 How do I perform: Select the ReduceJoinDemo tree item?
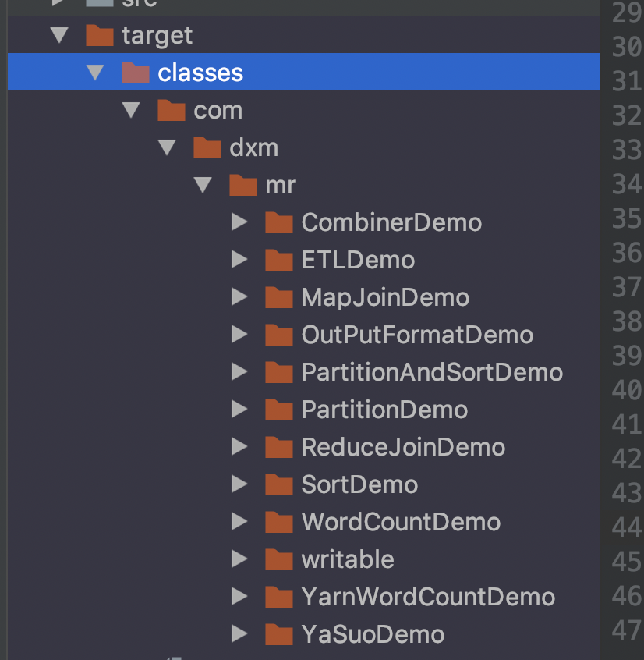(x=403, y=448)
